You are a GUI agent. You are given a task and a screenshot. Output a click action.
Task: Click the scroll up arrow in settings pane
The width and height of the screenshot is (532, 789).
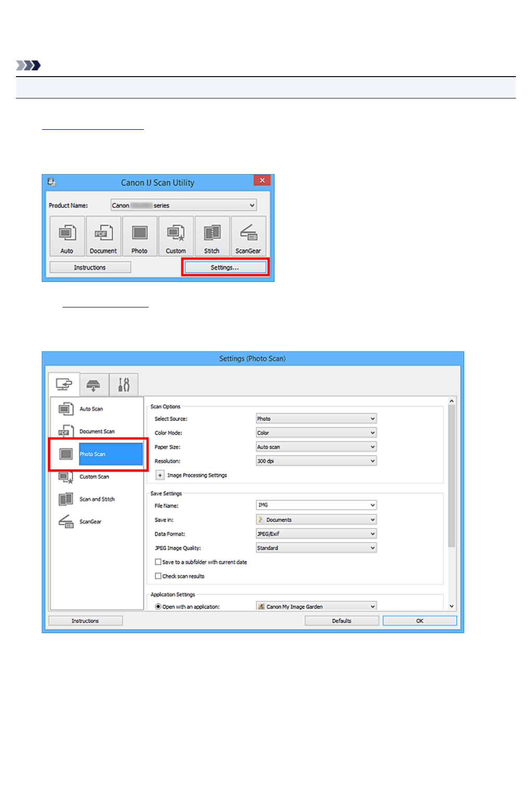click(452, 401)
